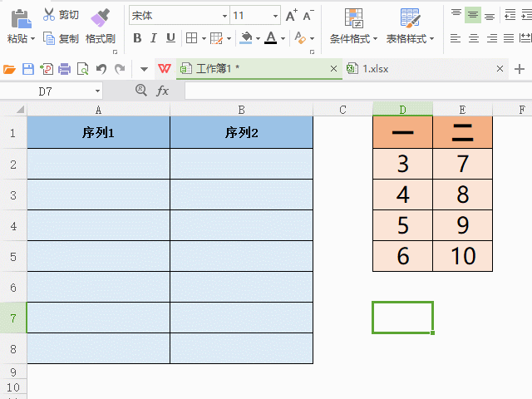This screenshot has height=399, width=532.
Task: Click the 序列1 header cell
Action: tap(98, 132)
